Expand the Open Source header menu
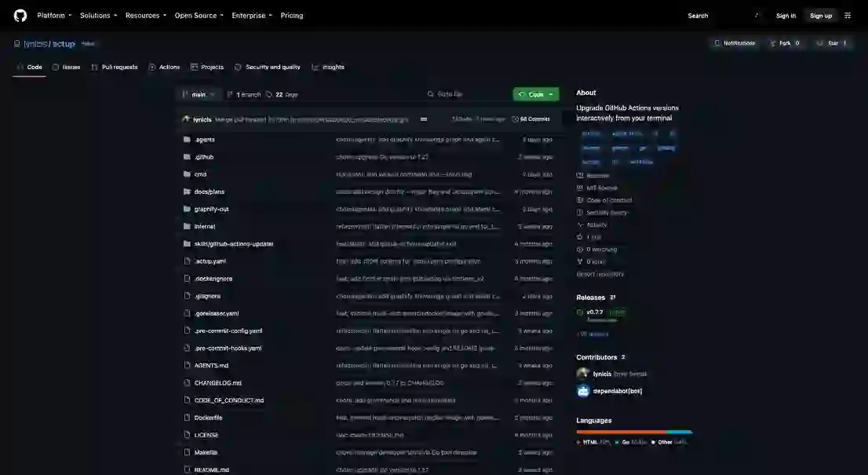The image size is (868, 475). [x=199, y=16]
